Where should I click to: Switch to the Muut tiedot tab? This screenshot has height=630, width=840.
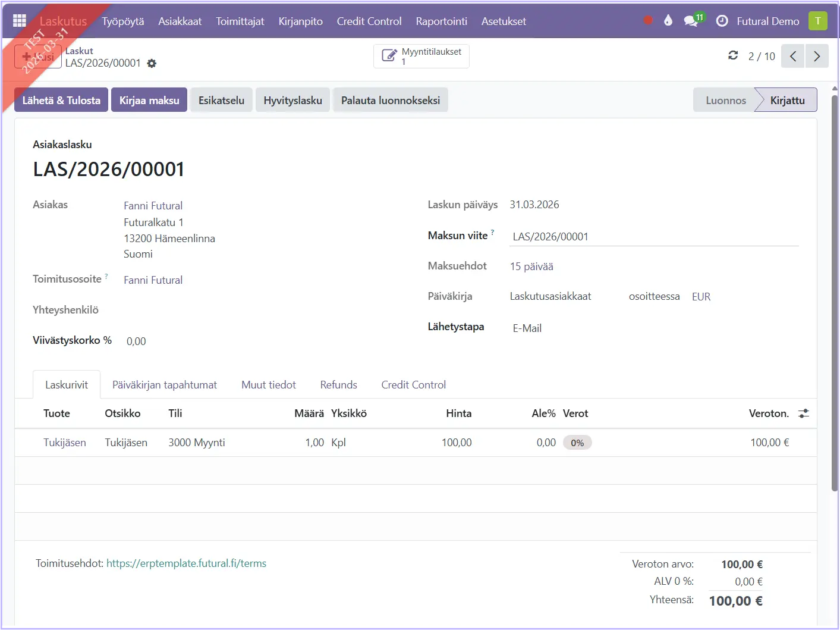pos(268,385)
